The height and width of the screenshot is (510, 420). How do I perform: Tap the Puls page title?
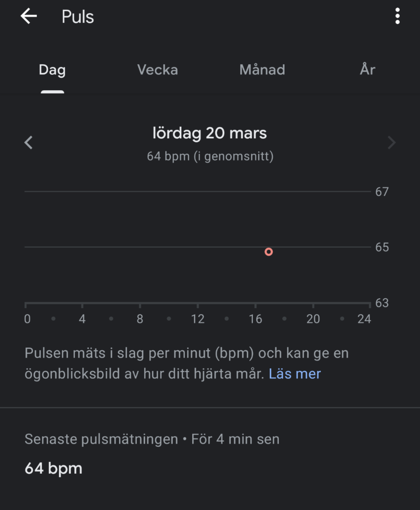(78, 17)
